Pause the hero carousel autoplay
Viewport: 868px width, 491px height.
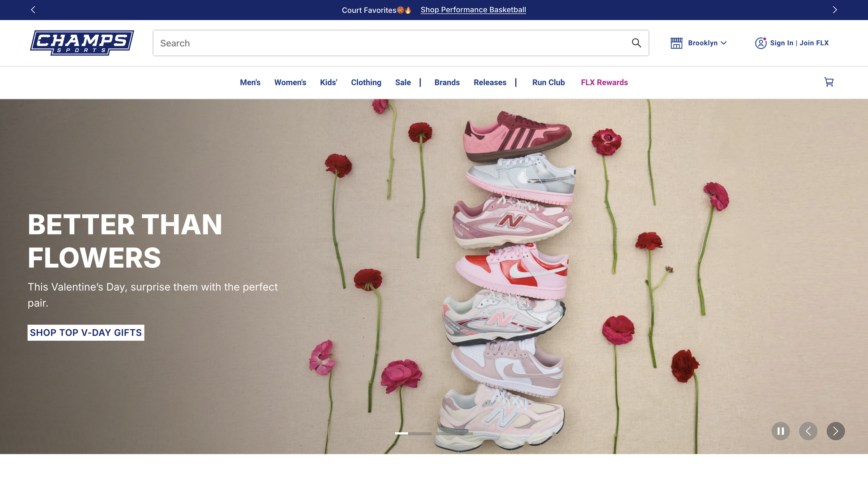point(781,431)
